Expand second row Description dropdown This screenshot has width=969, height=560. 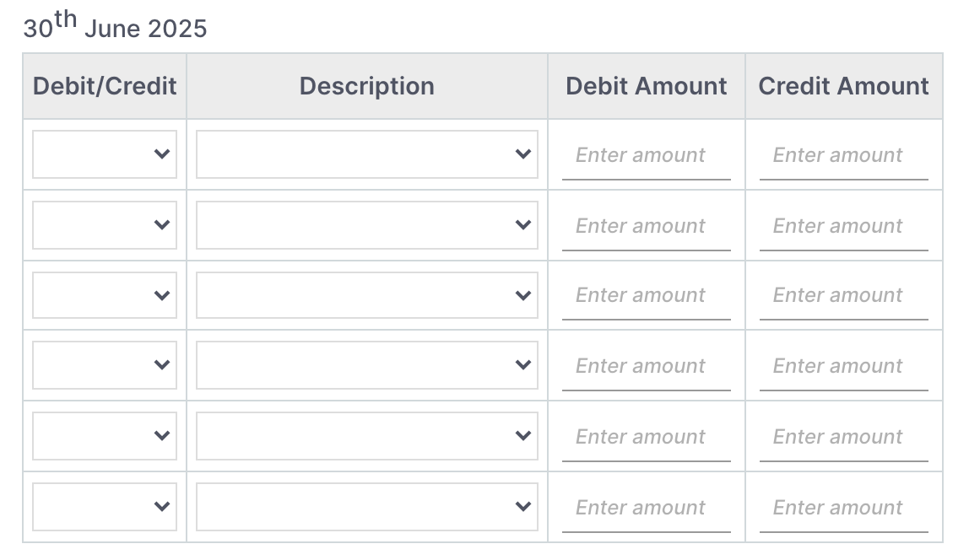366,225
